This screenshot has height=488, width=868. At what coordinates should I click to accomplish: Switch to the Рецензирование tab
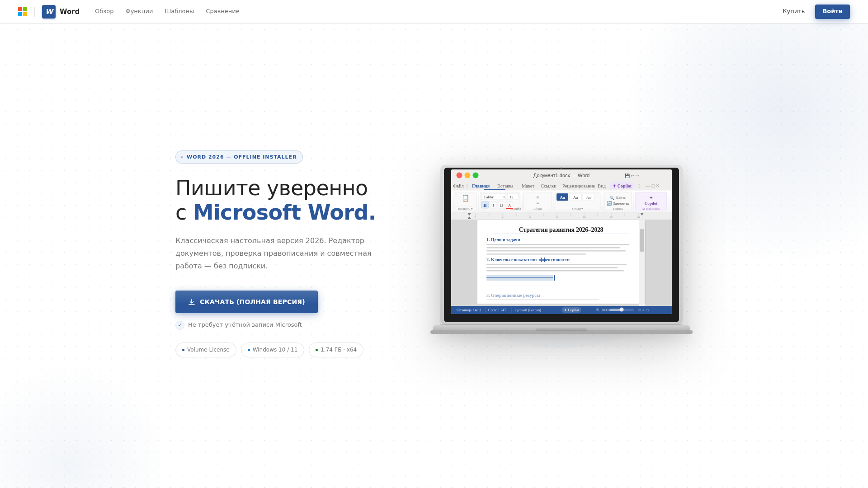click(x=579, y=186)
